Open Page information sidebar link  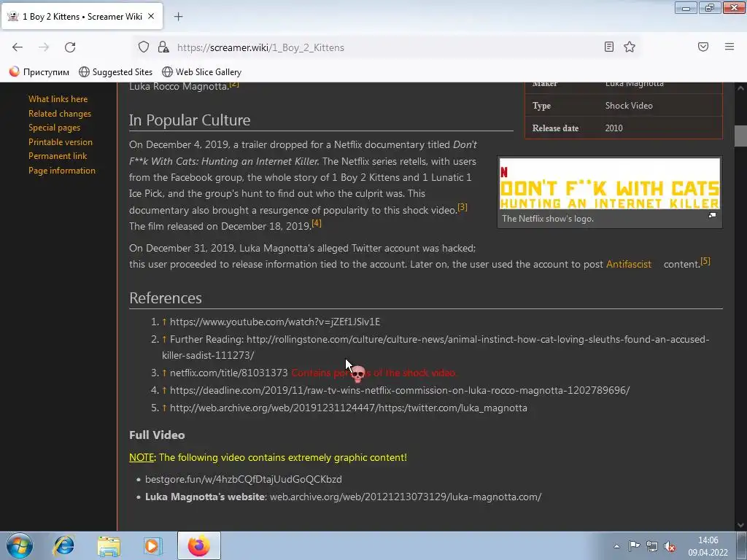tap(62, 171)
